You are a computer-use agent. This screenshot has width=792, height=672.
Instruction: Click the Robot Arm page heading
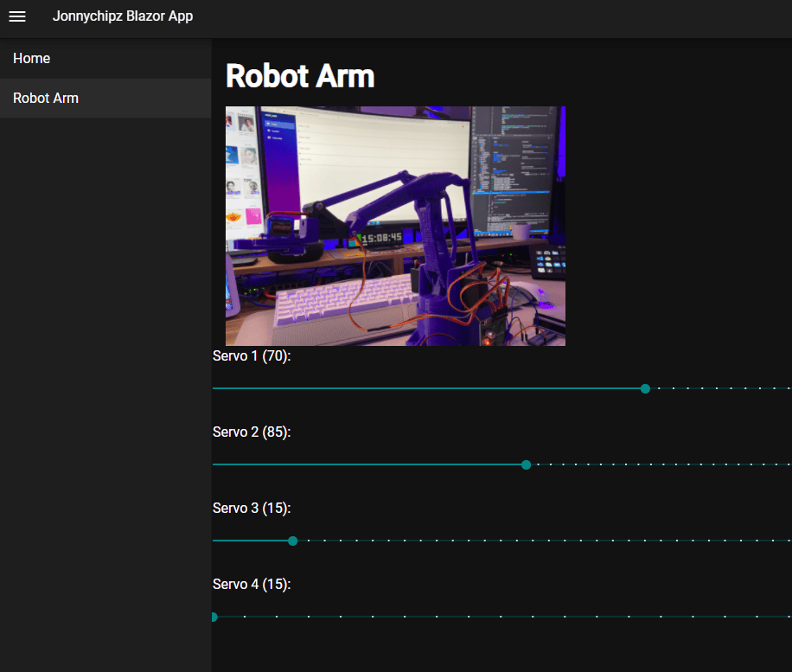(300, 76)
